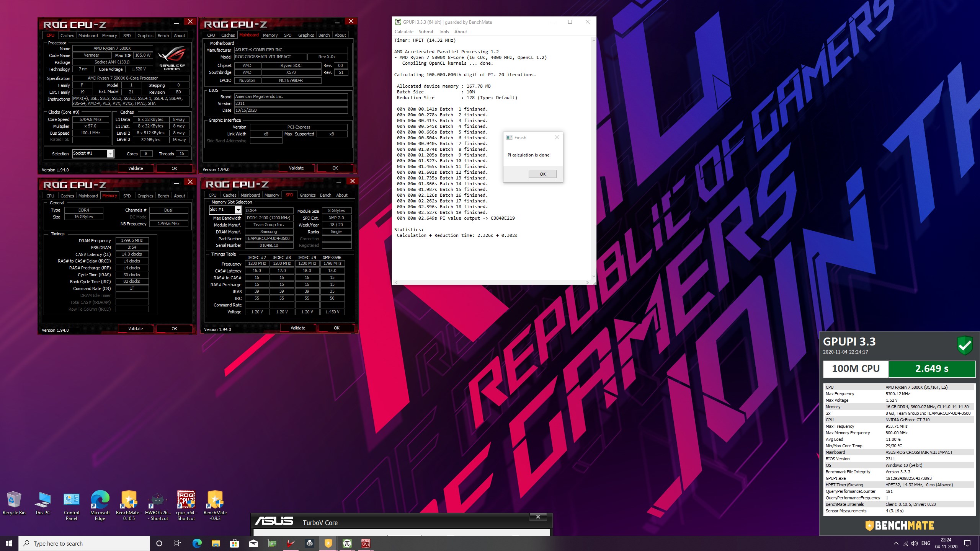Open the About menu in GPUPI
The width and height of the screenshot is (980, 551).
click(x=461, y=32)
